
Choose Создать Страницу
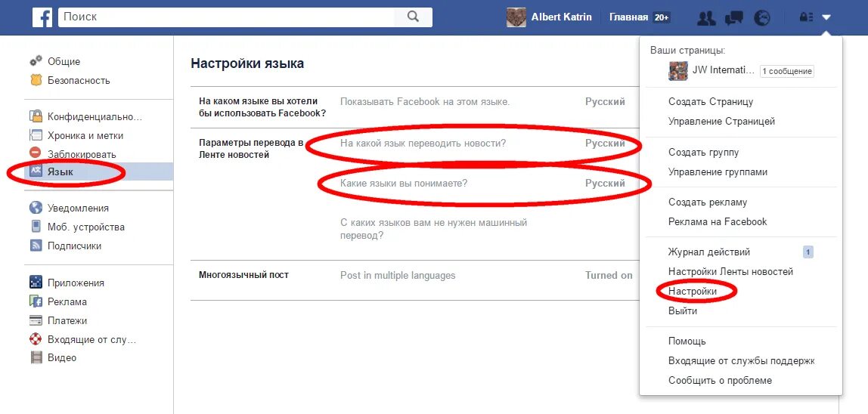tap(711, 102)
